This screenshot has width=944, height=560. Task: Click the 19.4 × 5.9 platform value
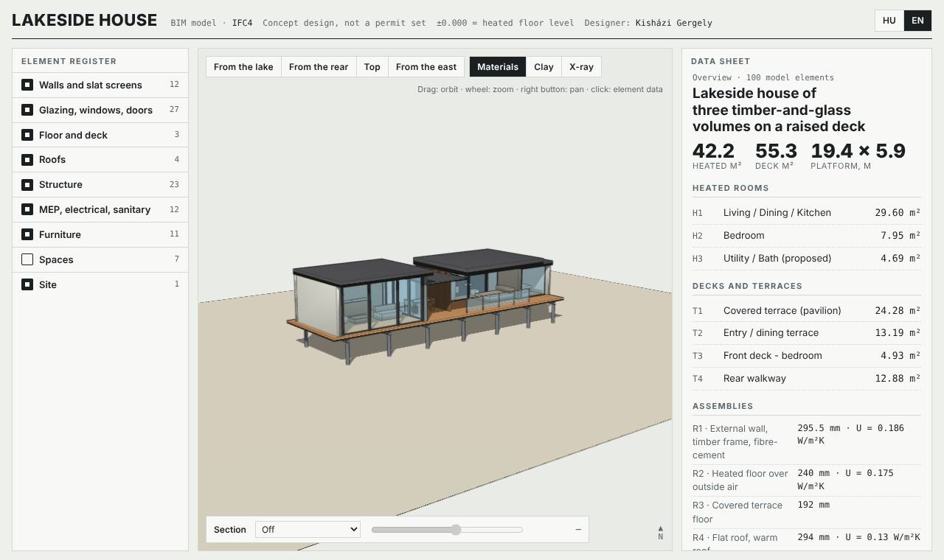point(858,150)
